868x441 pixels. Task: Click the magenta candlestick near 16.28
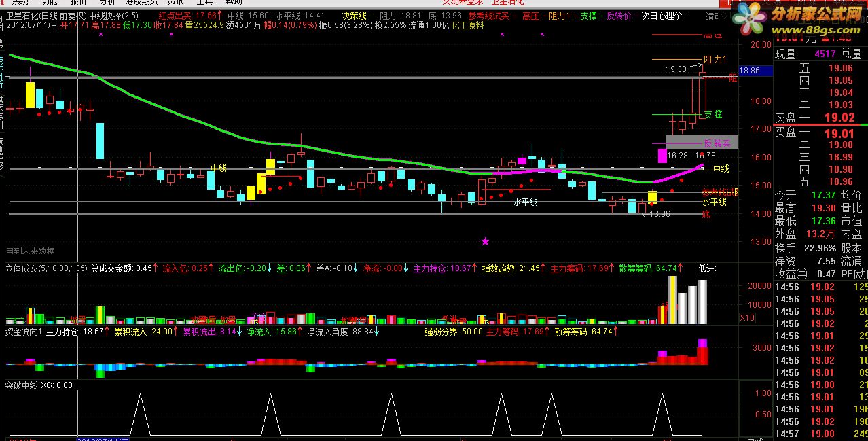662,156
